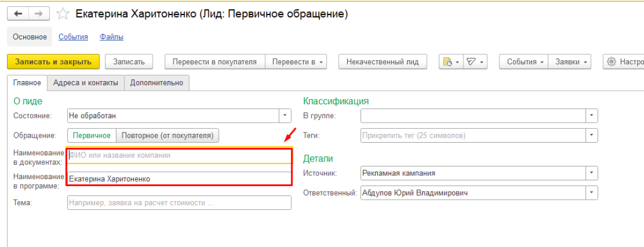Image resolution: width=644 pixels, height=247 pixels.
Task: Add form to favorites with star icon
Action: pyautogui.click(x=62, y=14)
